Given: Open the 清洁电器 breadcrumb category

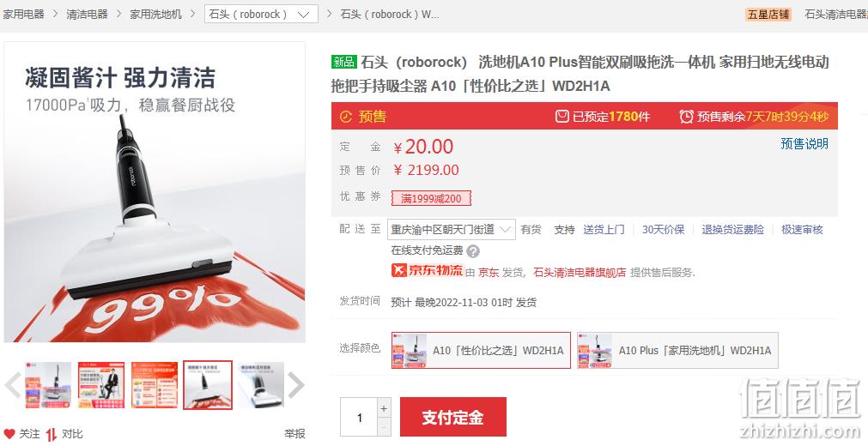Looking at the screenshot, I should click(87, 15).
